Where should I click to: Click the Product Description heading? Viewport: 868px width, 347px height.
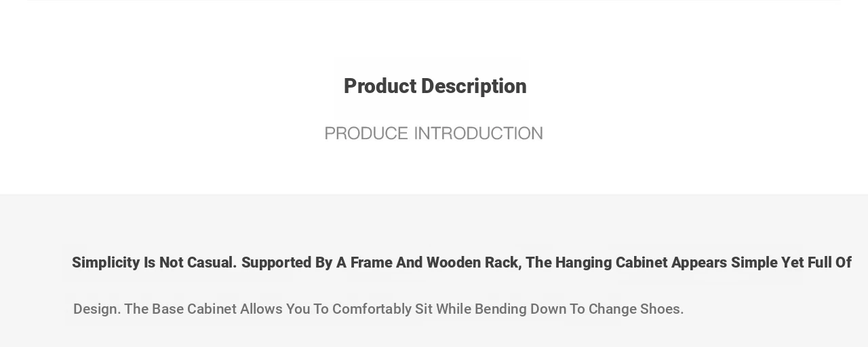(x=435, y=86)
